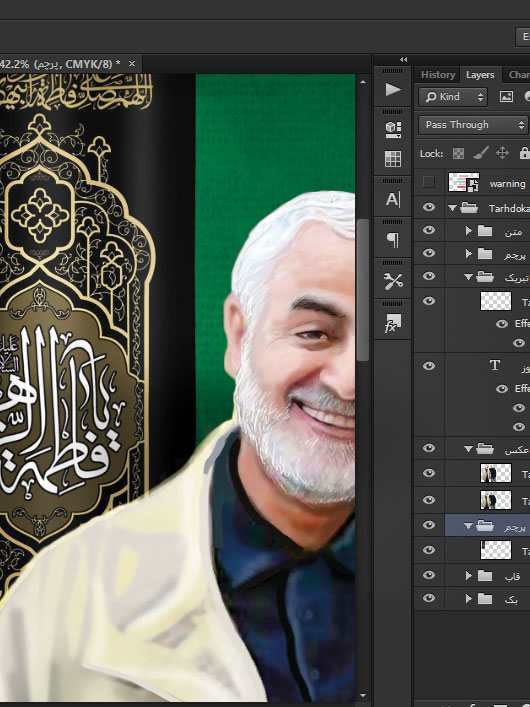Open the Styles fx panel icon
This screenshot has height=707, width=530.
click(393, 323)
